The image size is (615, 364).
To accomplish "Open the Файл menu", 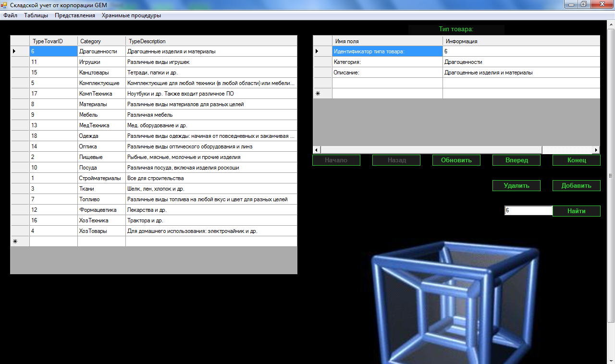I will (10, 15).
